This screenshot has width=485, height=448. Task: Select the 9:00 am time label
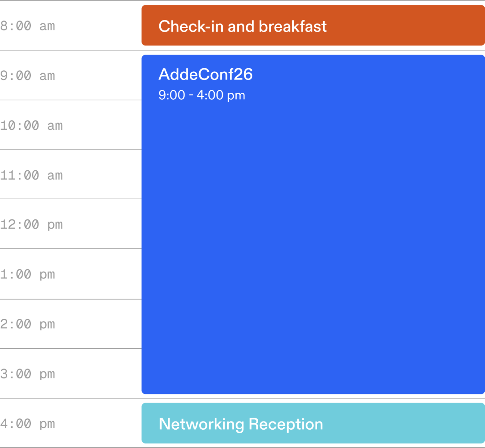[x=28, y=76]
